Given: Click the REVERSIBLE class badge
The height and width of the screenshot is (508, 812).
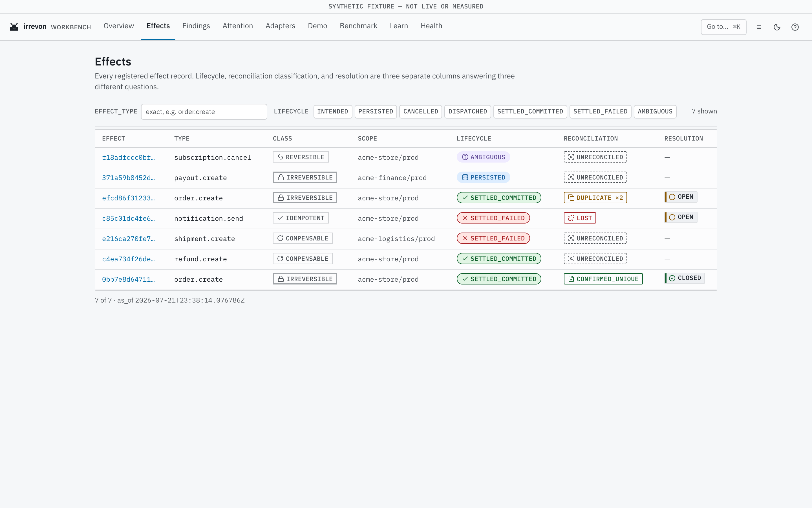Looking at the screenshot, I should point(301,157).
